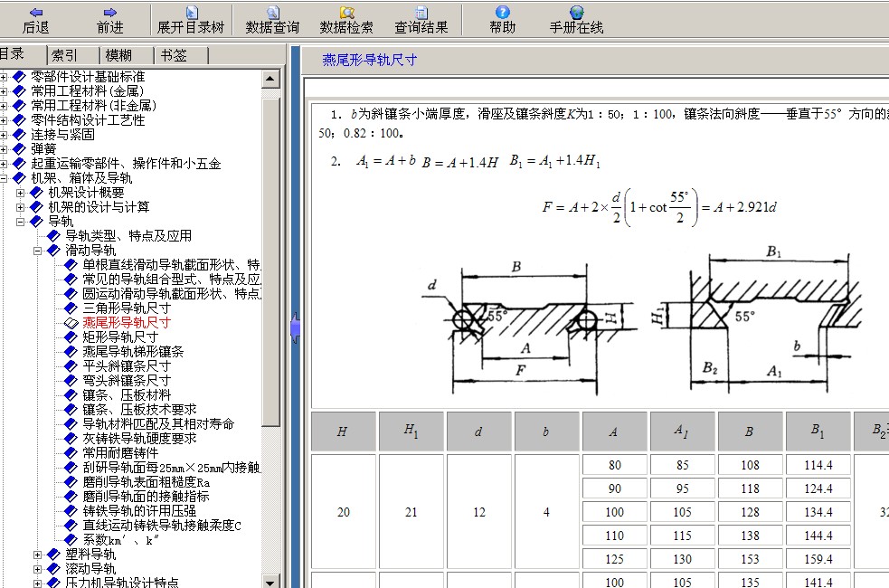The width and height of the screenshot is (889, 588).
Task: Open 圆运动滑动导轨截面形状 topic
Action: tap(171, 294)
